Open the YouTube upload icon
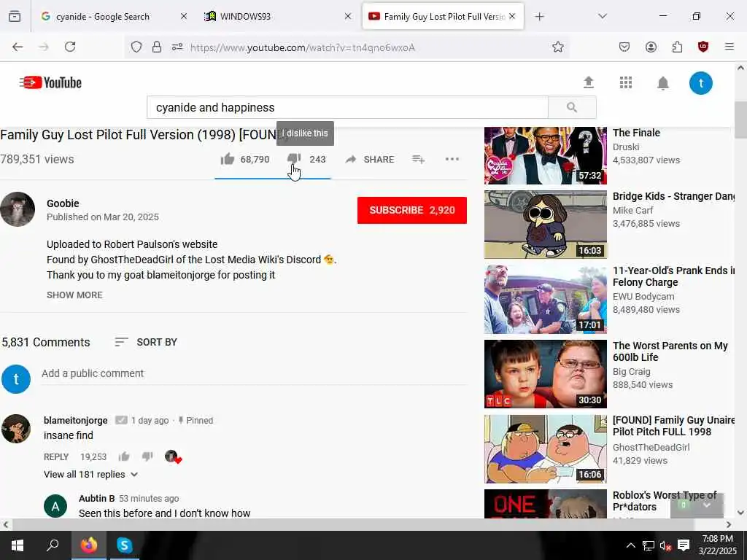This screenshot has height=560, width=747. point(589,83)
